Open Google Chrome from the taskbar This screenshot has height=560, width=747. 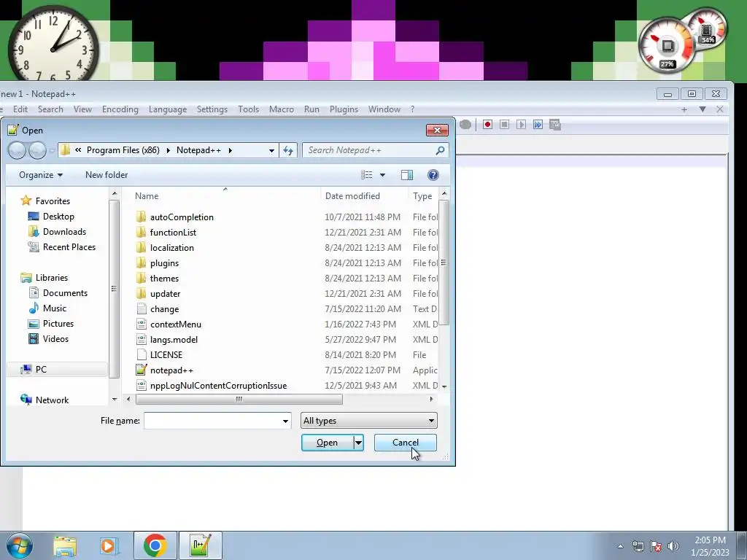(x=155, y=545)
